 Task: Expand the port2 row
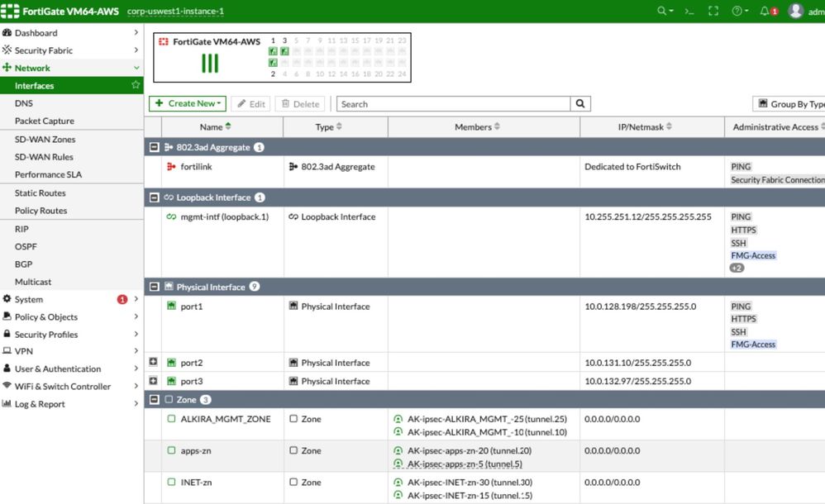click(153, 363)
